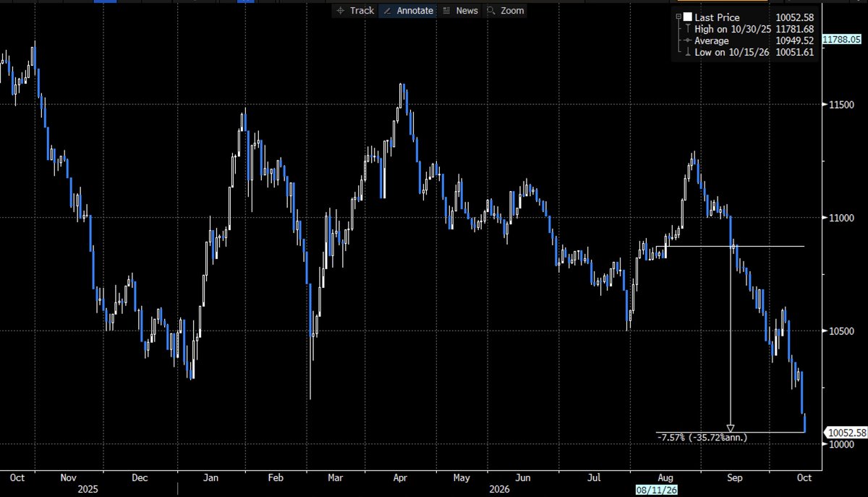The image size is (868, 497).
Task: Click the Mar month label on time axis
Action: [335, 477]
